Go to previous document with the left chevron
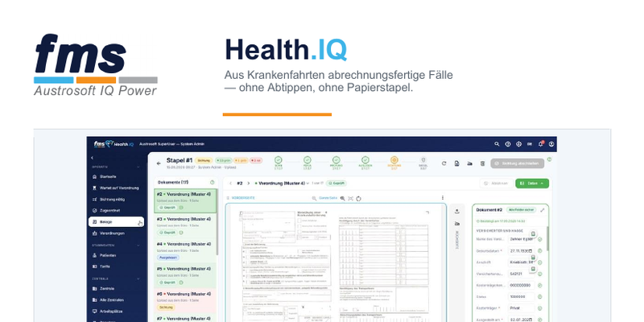This screenshot has height=322, width=644. pyautogui.click(x=230, y=184)
